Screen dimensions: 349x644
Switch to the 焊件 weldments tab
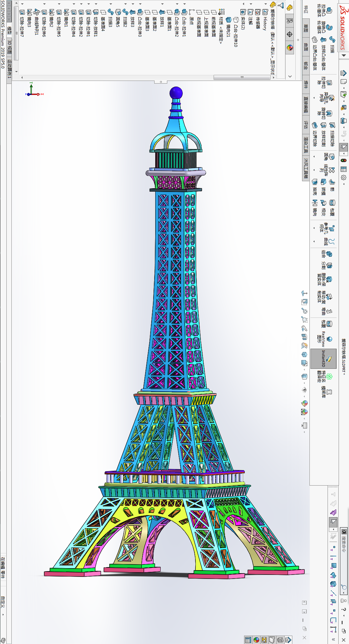click(305, 85)
